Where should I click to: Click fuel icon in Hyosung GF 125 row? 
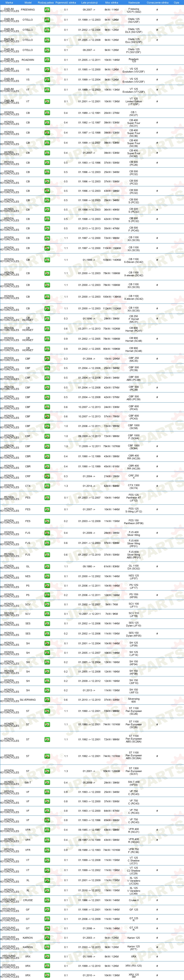coord(47,910)
